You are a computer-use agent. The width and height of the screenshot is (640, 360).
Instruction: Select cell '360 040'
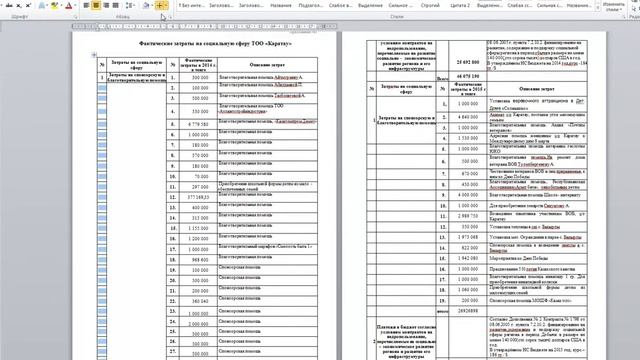[x=197, y=301]
